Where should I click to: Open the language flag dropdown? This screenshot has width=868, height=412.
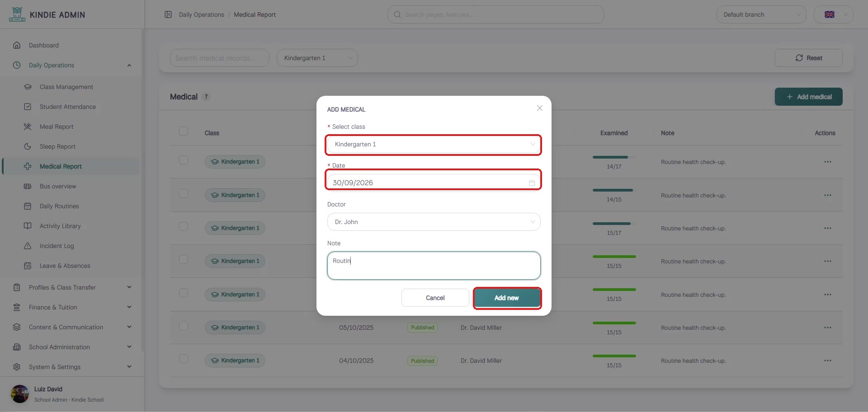(x=834, y=14)
